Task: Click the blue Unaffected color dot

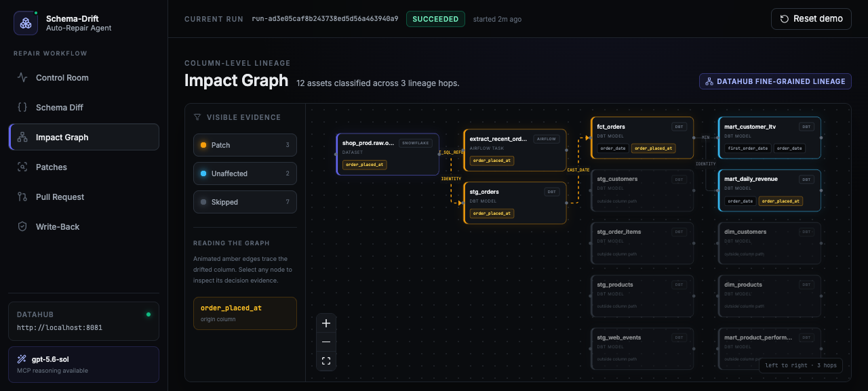Action: tap(203, 173)
